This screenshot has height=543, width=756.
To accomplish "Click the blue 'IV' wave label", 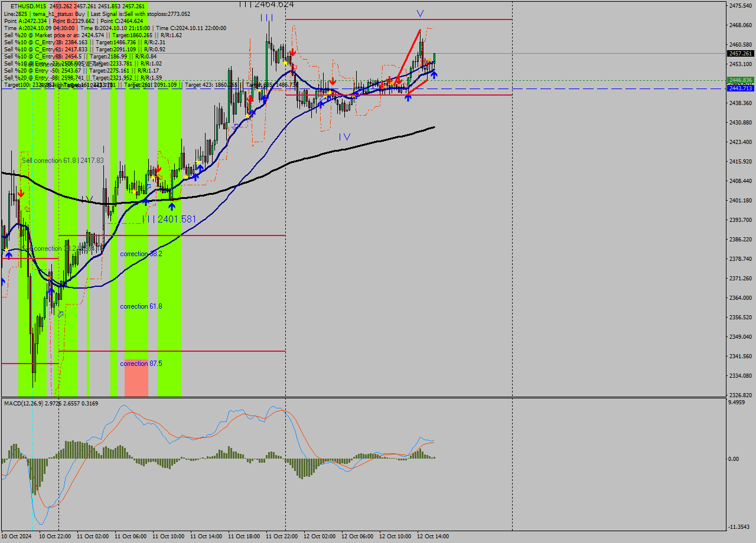I will click(345, 137).
